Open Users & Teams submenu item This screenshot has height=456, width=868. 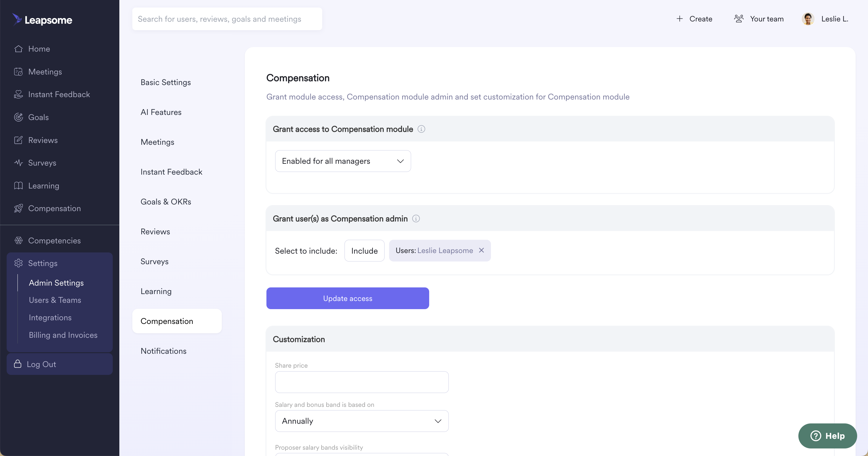pyautogui.click(x=55, y=300)
